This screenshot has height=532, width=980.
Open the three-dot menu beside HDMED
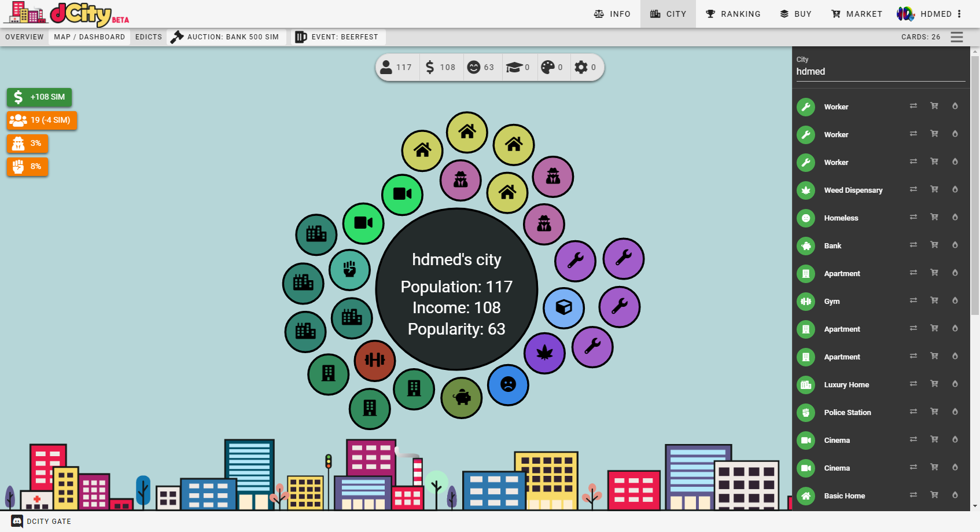click(x=959, y=14)
